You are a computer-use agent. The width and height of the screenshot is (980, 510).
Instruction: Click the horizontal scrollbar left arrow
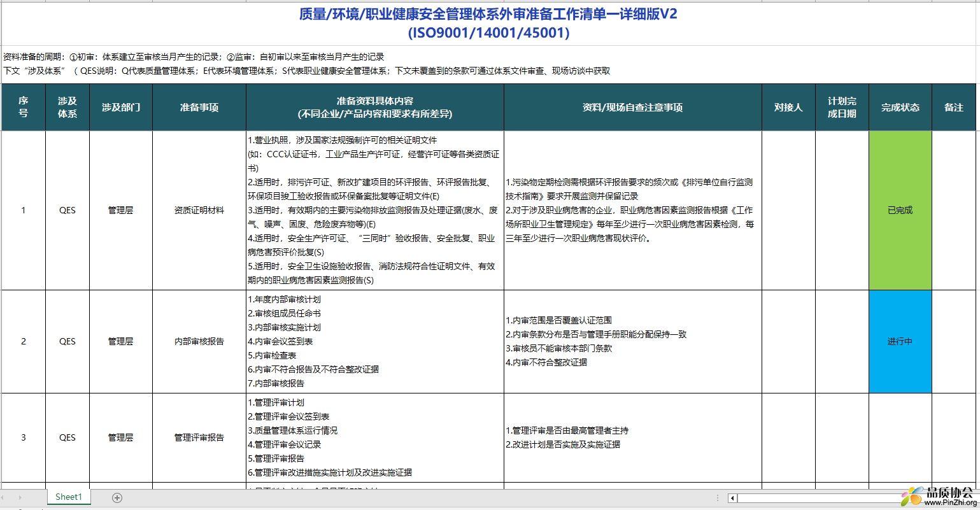tap(733, 498)
